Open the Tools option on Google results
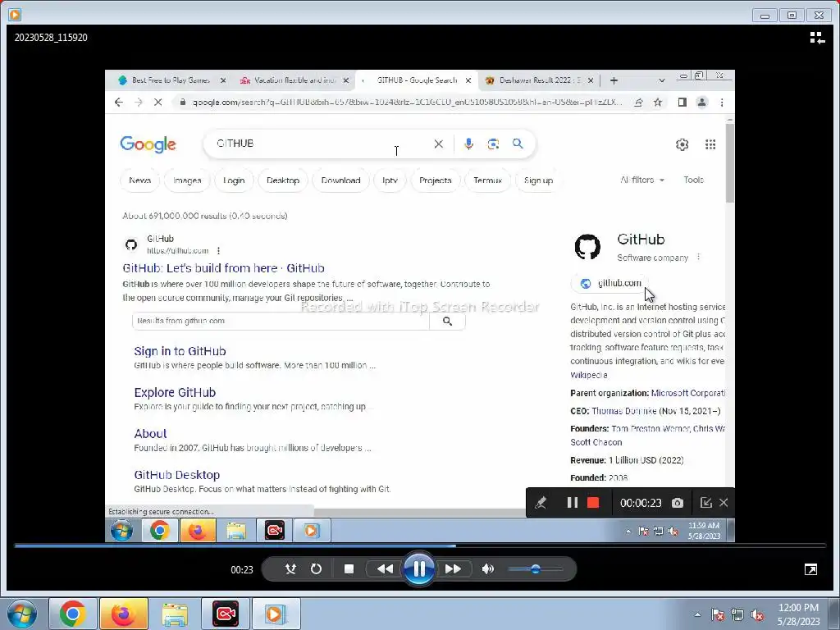This screenshot has width=840, height=630. pos(693,180)
